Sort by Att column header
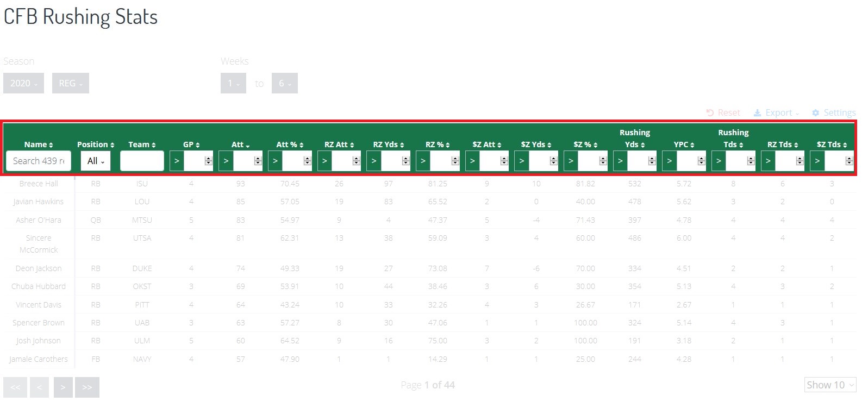 pos(240,145)
